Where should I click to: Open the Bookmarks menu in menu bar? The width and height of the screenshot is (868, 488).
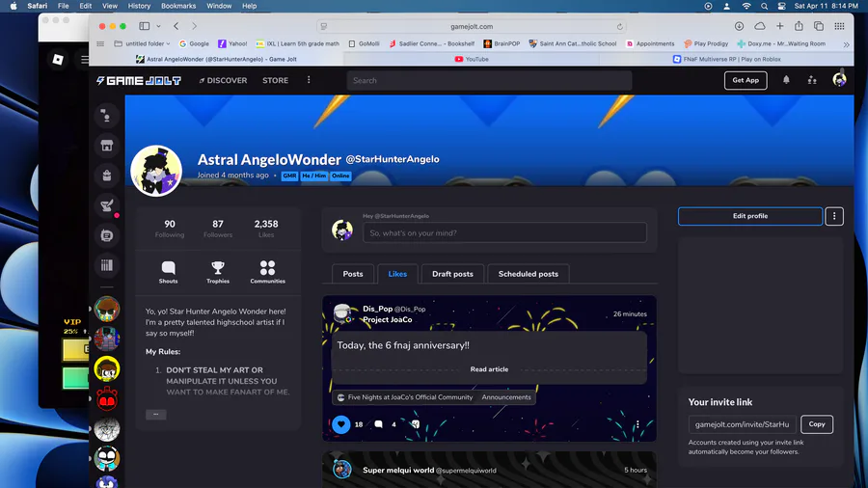[178, 6]
